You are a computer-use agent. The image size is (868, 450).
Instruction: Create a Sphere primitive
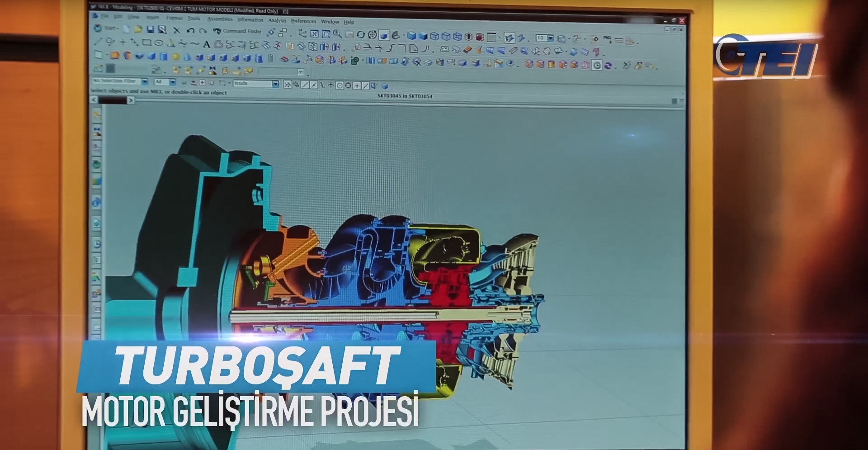pyautogui.click(x=176, y=57)
